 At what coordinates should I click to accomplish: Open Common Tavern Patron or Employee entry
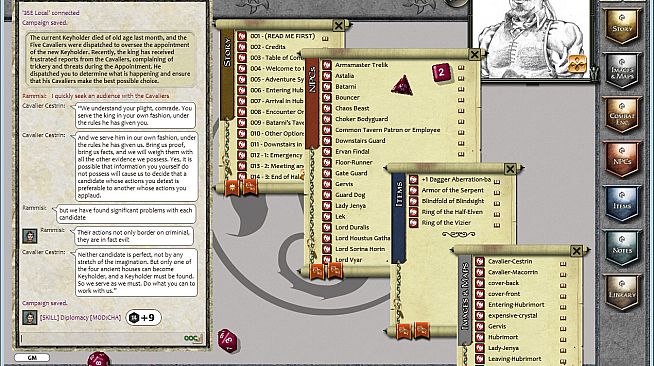388,130
